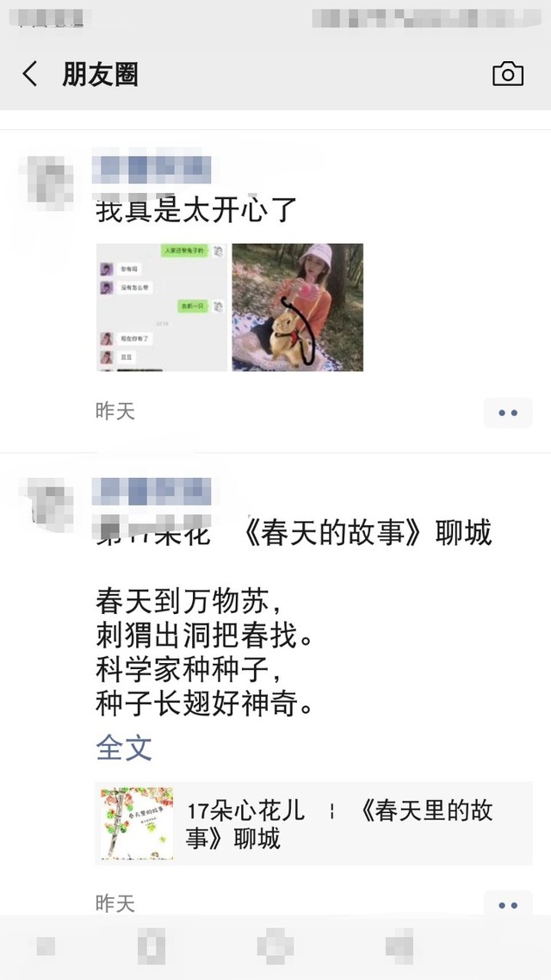Open the avatar of the 我真是太开心了 poster
The height and width of the screenshot is (980, 551).
pyautogui.click(x=47, y=181)
